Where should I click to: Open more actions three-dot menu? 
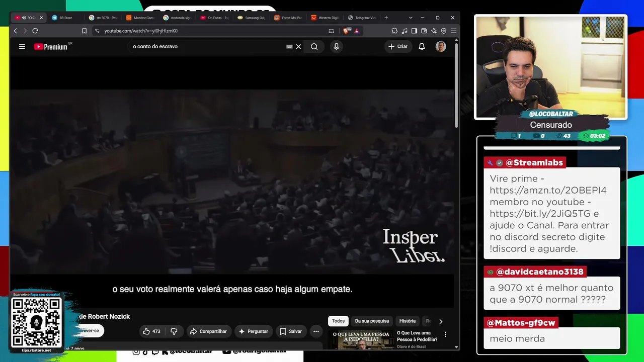click(316, 331)
